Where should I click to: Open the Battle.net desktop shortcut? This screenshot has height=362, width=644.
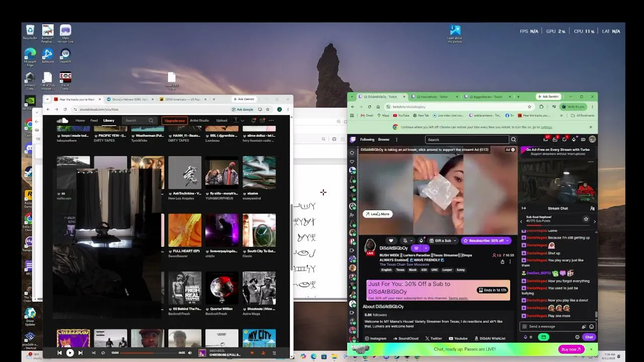[47, 56]
